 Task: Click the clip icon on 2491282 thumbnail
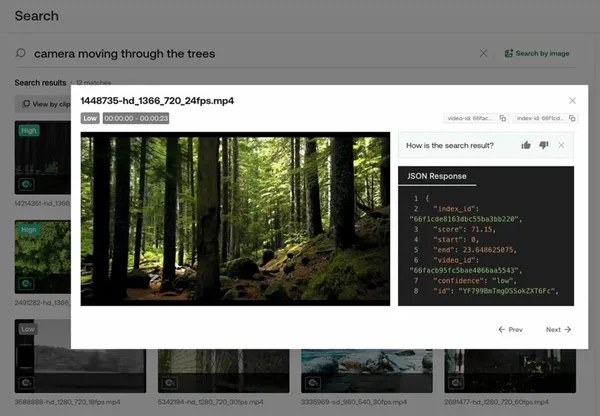tap(26, 284)
